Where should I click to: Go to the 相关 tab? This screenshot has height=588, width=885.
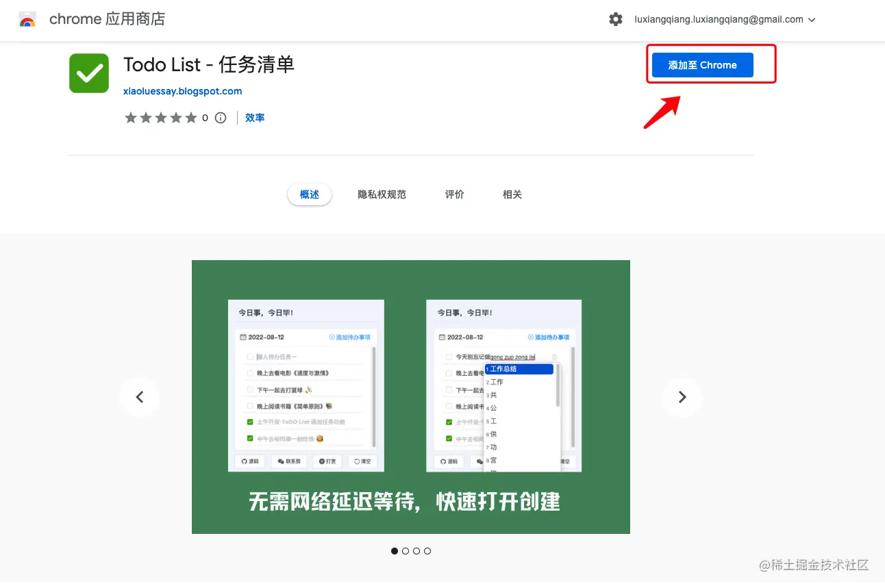512,194
